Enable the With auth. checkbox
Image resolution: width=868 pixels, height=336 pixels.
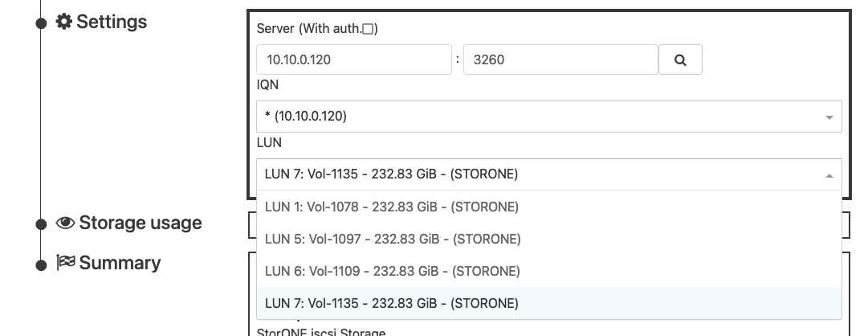click(368, 30)
